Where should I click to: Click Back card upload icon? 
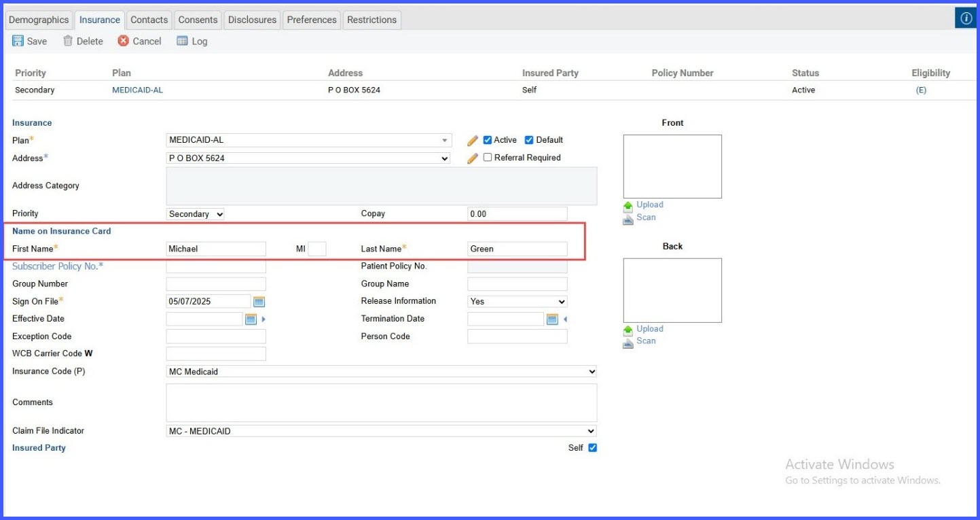click(x=628, y=330)
